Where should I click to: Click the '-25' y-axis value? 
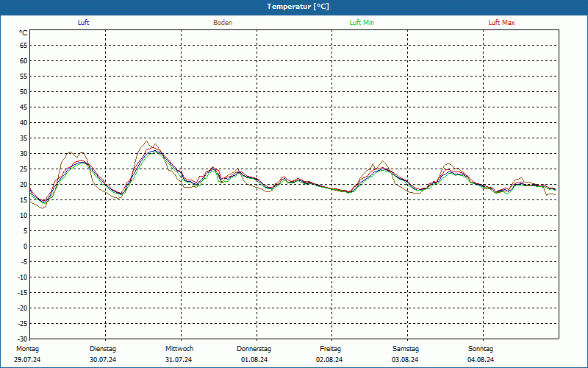(23, 324)
